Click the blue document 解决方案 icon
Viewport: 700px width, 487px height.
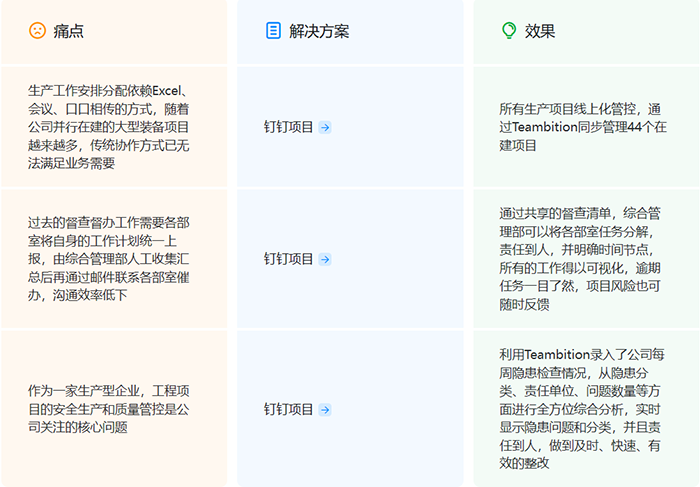(x=273, y=30)
